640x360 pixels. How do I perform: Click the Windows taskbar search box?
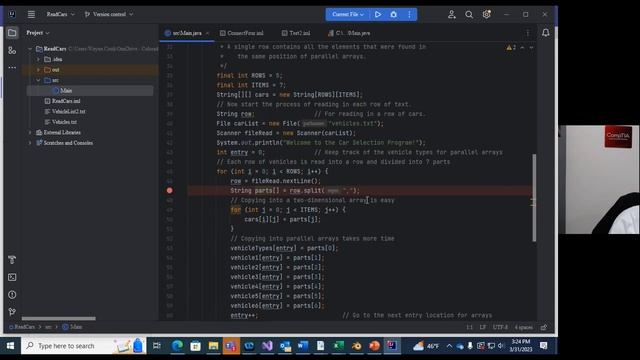83,346
